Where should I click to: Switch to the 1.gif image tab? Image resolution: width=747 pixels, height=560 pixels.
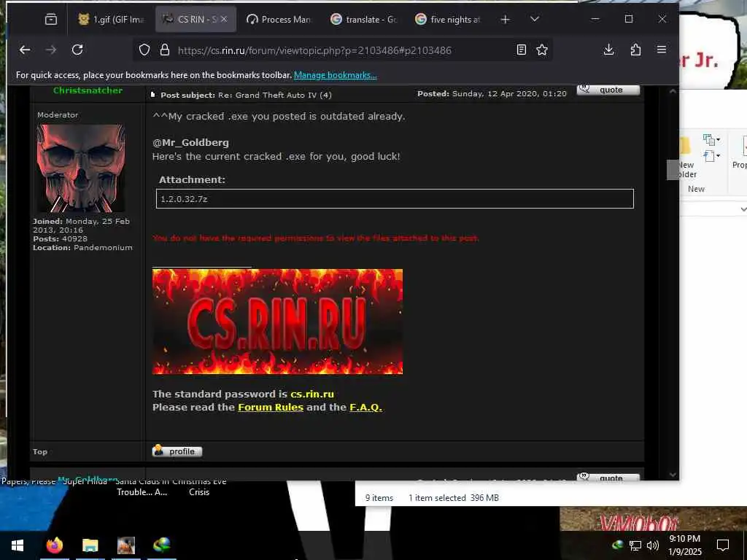point(111,19)
